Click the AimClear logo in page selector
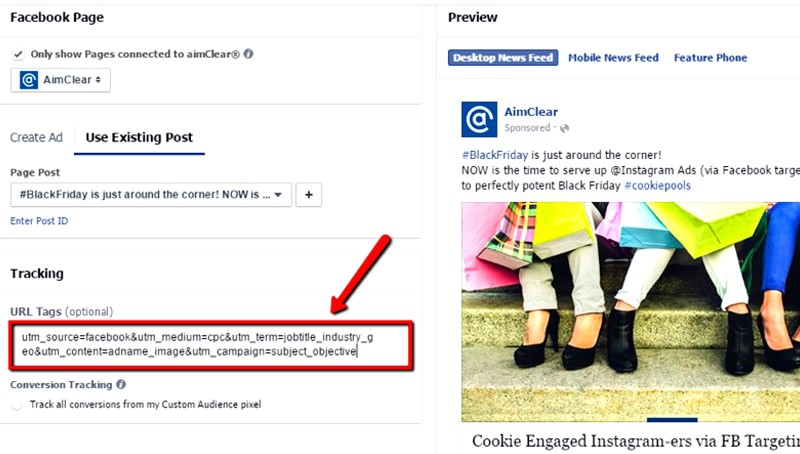 pyautogui.click(x=29, y=80)
